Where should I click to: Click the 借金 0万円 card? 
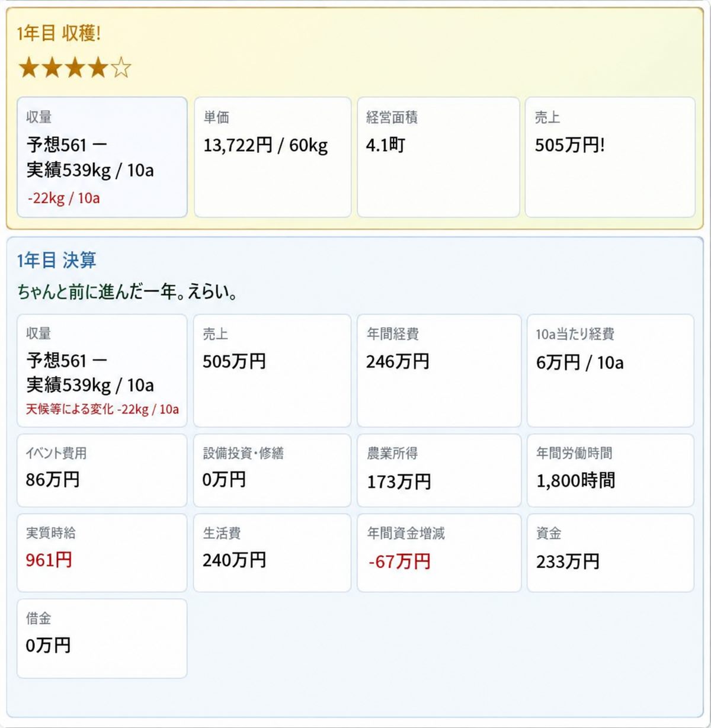[x=102, y=639]
